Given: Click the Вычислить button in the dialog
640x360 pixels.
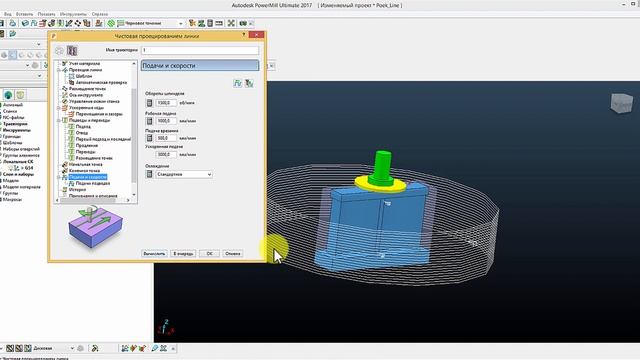Looking at the screenshot, I should (x=154, y=253).
